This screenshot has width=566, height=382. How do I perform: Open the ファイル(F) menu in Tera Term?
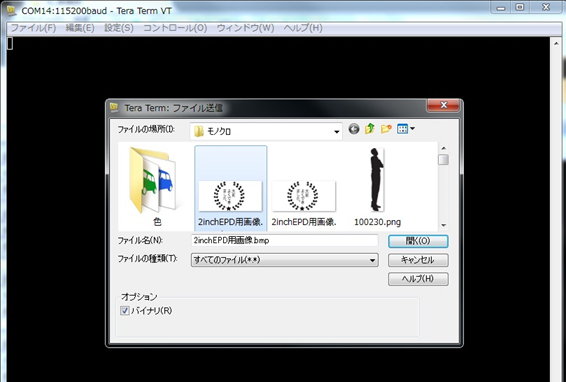[x=33, y=28]
